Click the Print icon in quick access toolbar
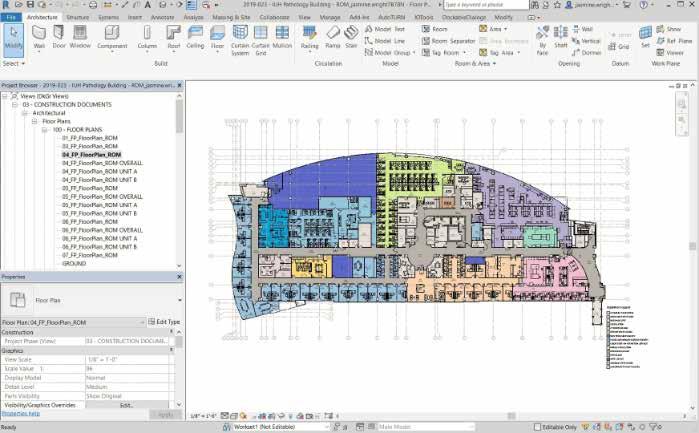This screenshot has height=433, width=699. (x=93, y=5)
